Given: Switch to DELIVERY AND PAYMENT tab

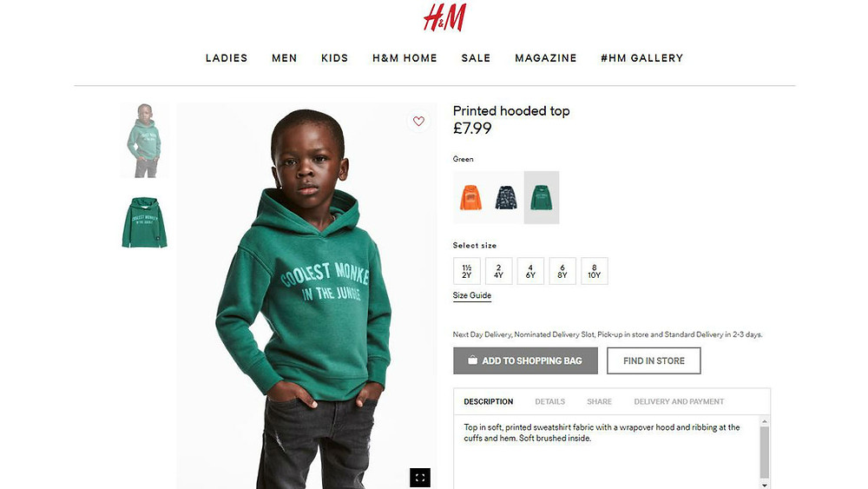Looking at the screenshot, I should point(679,401).
